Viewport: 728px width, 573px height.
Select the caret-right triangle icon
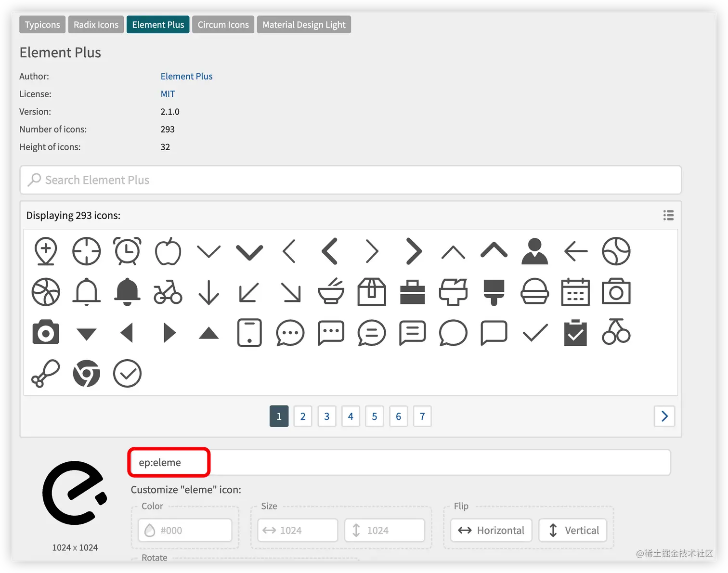(169, 333)
